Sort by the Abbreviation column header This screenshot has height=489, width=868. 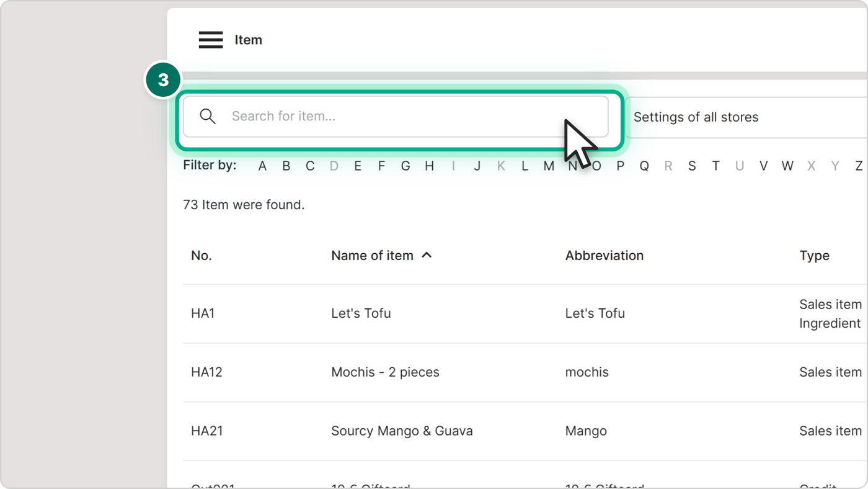[604, 255]
